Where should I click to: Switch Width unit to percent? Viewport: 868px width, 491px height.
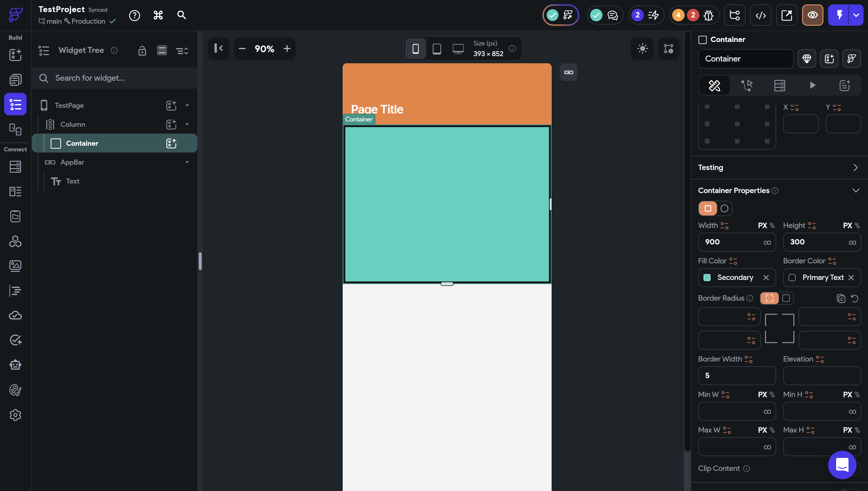[x=772, y=225]
